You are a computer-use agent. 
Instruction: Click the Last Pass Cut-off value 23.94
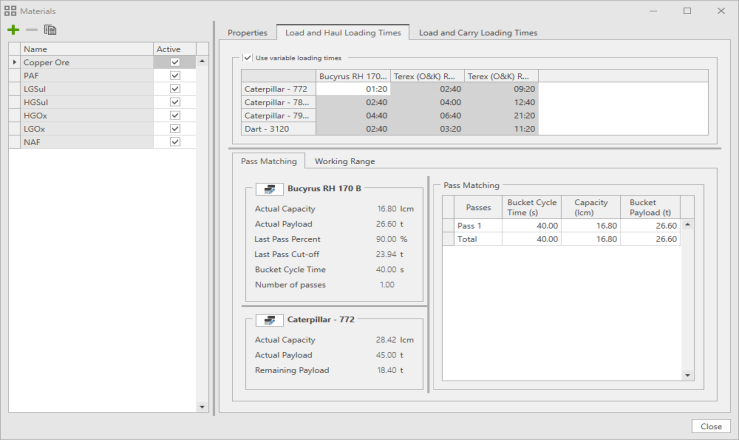(x=386, y=254)
